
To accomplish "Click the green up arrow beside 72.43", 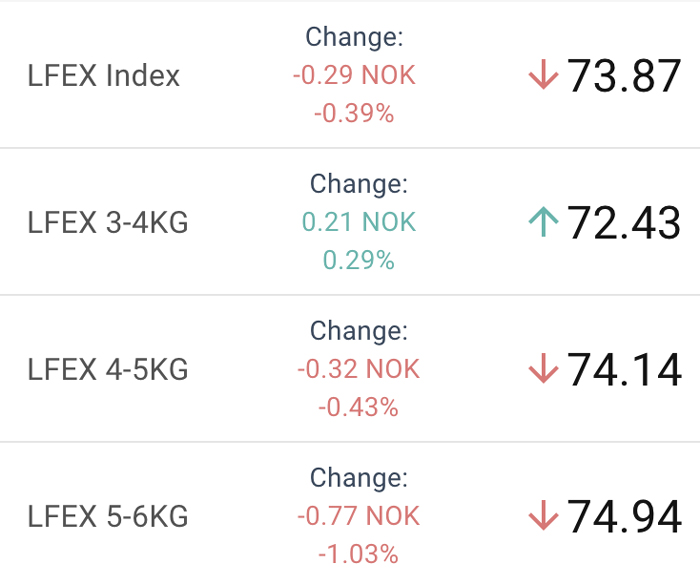I will point(543,221).
